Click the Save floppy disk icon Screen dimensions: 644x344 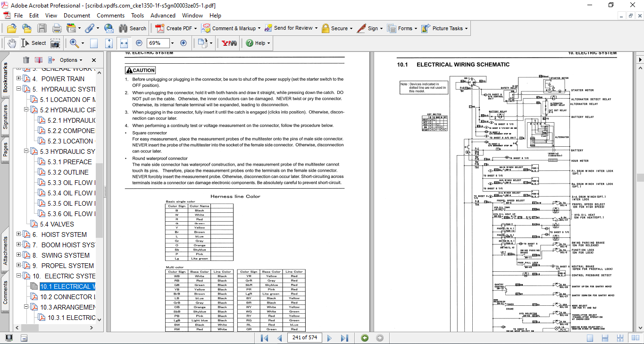coord(42,28)
